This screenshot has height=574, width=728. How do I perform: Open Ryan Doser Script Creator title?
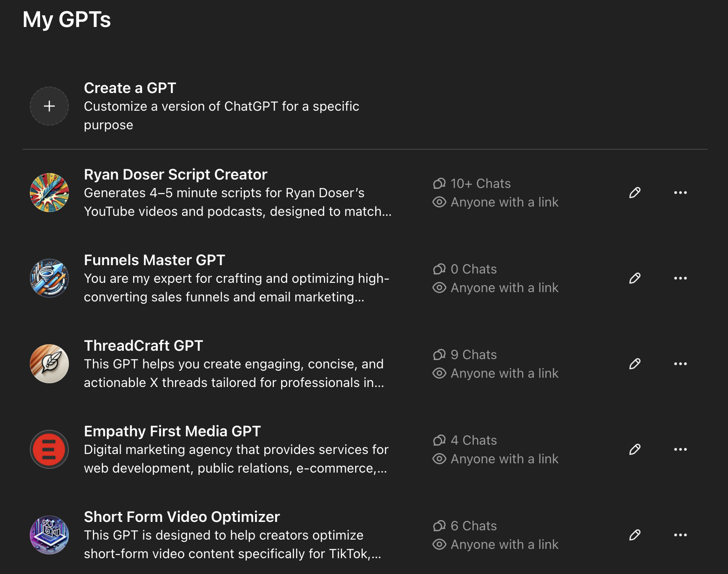pyautogui.click(x=175, y=174)
